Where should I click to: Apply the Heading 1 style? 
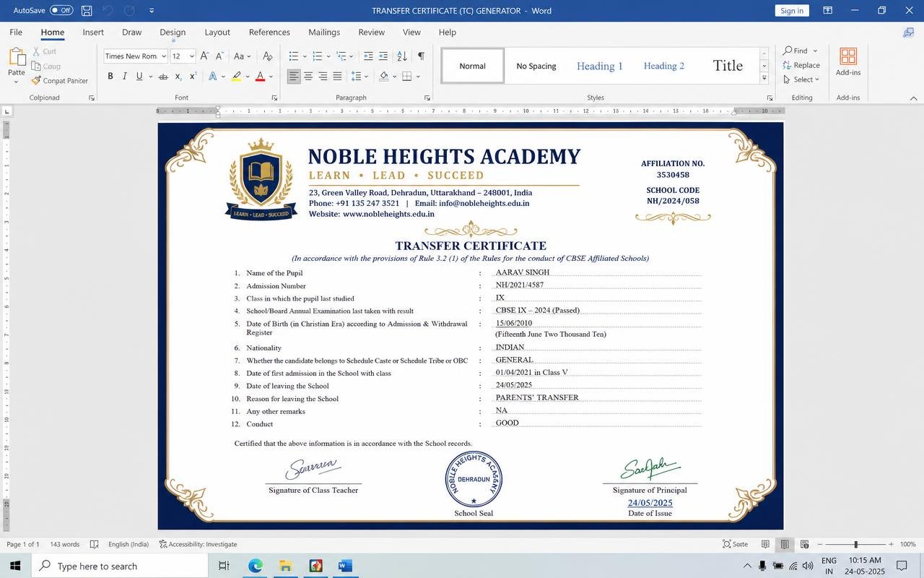click(599, 66)
